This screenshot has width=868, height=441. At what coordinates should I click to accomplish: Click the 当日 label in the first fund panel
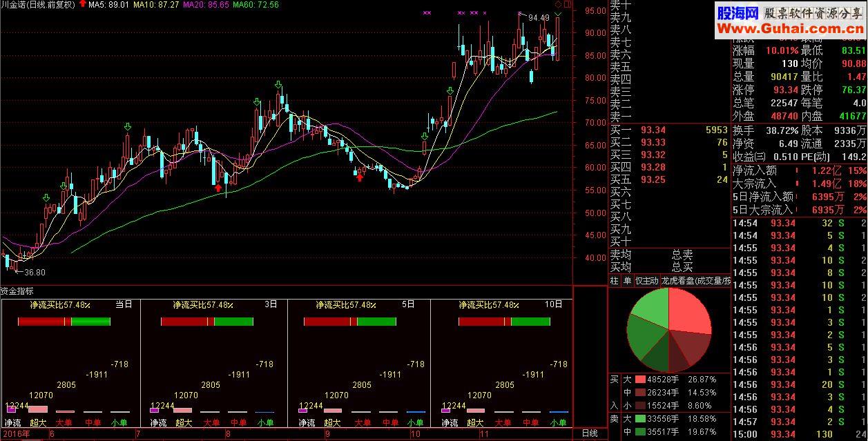[124, 304]
